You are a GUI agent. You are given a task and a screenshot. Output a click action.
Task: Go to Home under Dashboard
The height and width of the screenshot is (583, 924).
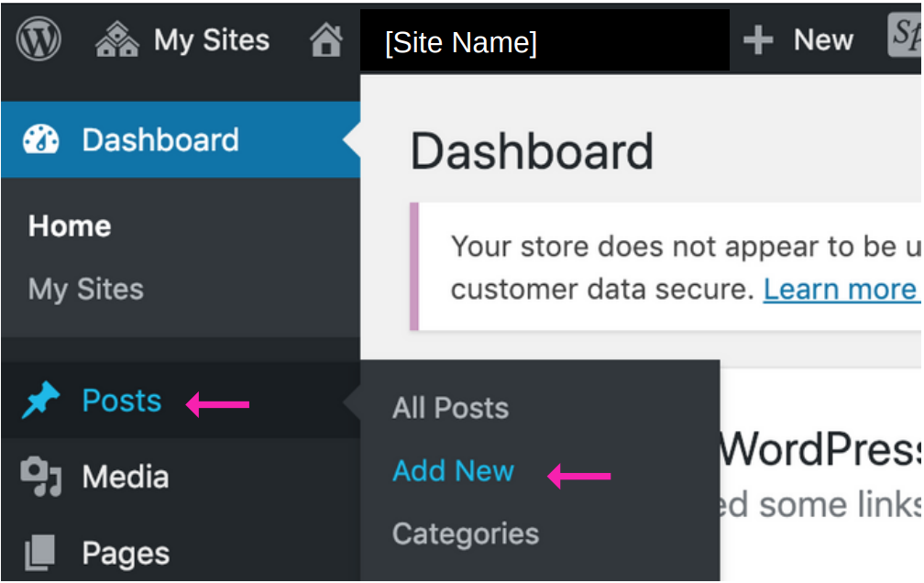pyautogui.click(x=70, y=226)
